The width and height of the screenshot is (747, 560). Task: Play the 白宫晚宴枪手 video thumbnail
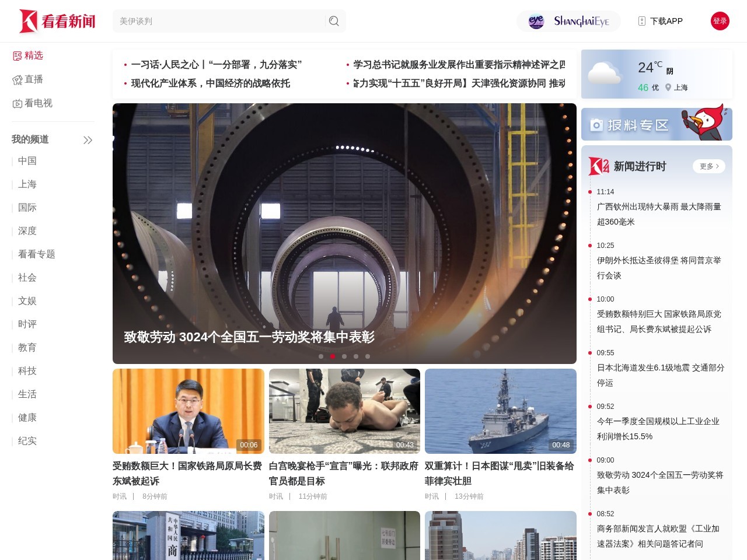coord(344,411)
